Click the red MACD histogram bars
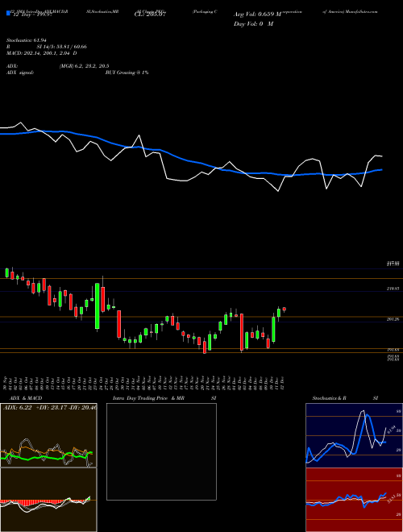Screen dimensions: 403x532 click(31, 502)
